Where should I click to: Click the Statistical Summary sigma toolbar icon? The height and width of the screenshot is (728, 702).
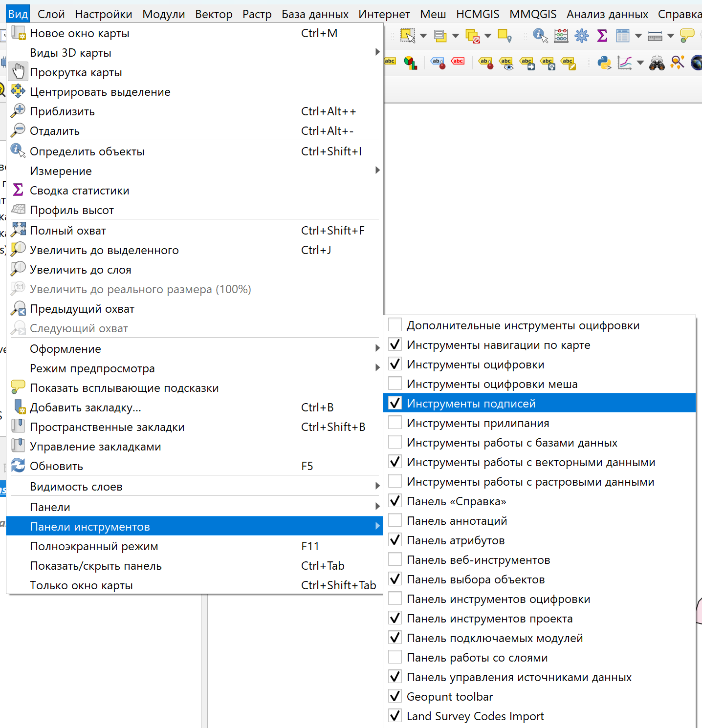(x=602, y=36)
